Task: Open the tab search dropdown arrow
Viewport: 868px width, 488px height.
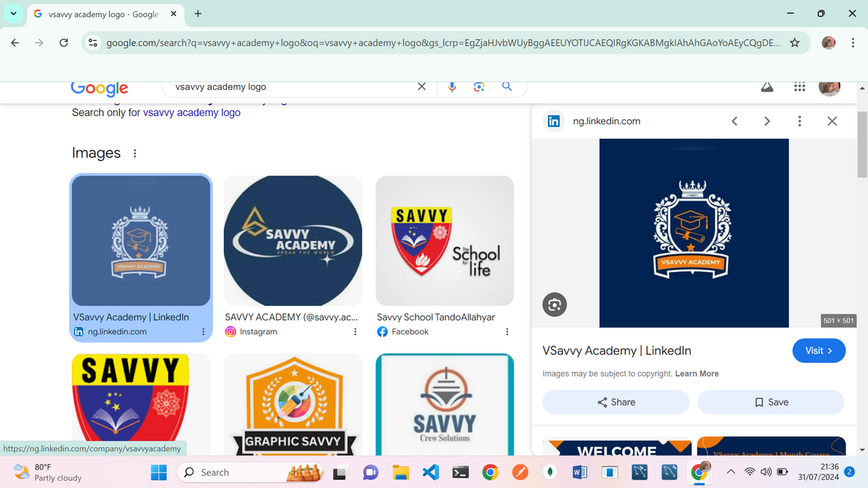Action: 14,14
